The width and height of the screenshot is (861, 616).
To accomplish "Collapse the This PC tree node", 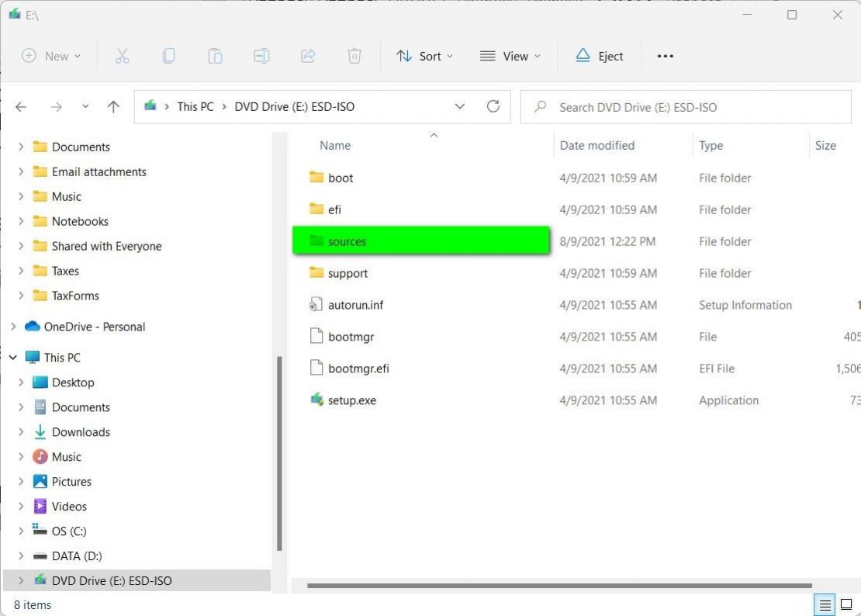I will coord(12,357).
